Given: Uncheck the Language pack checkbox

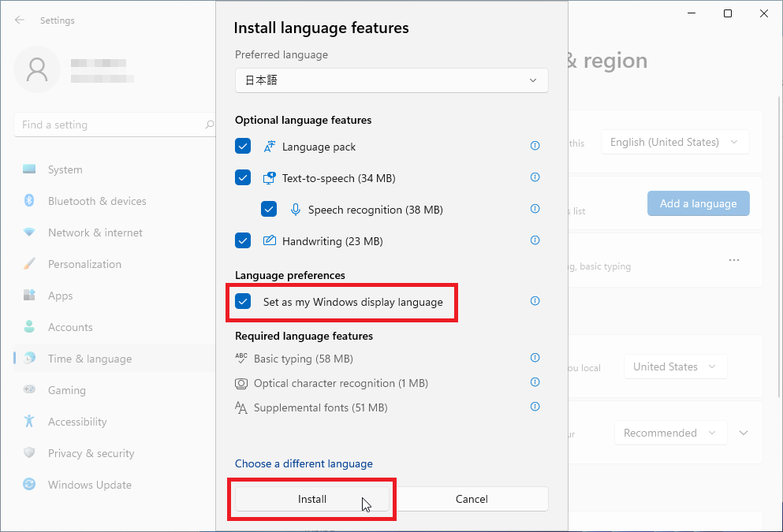Looking at the screenshot, I should [x=243, y=147].
